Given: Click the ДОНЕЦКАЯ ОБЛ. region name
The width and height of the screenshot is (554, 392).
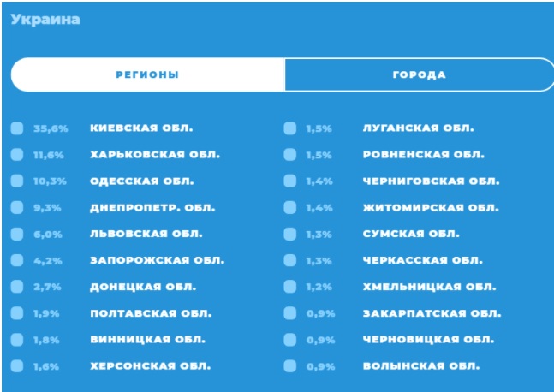Looking at the screenshot, I should click(143, 287).
